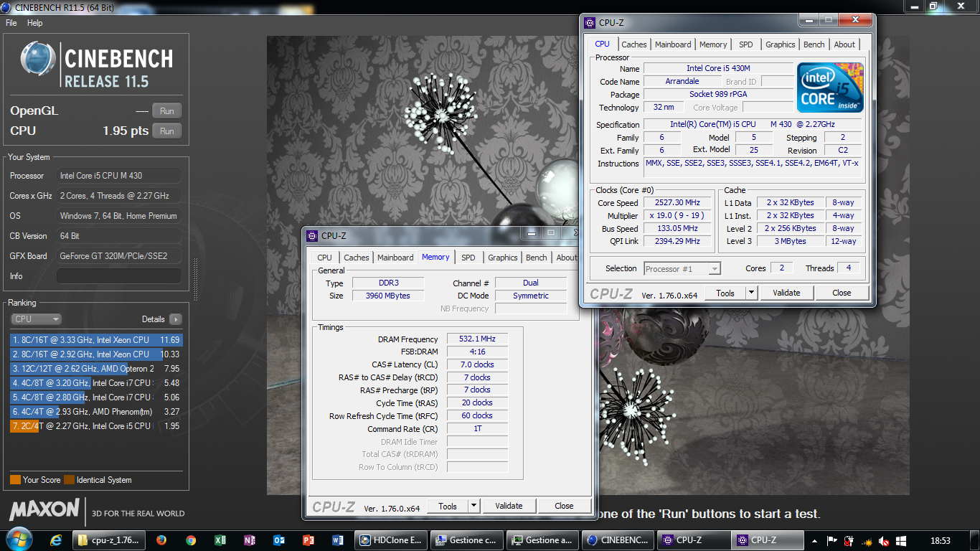Open Graphics tab in CPU-Z Memory window
Image resolution: width=980 pixels, height=551 pixels.
pyautogui.click(x=503, y=258)
